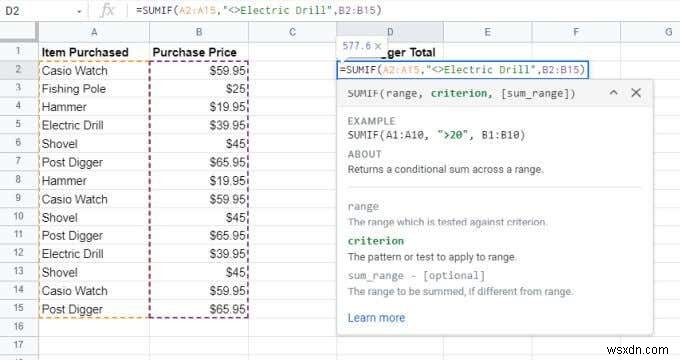
Task: Select row 2 header
Action: click(x=18, y=69)
